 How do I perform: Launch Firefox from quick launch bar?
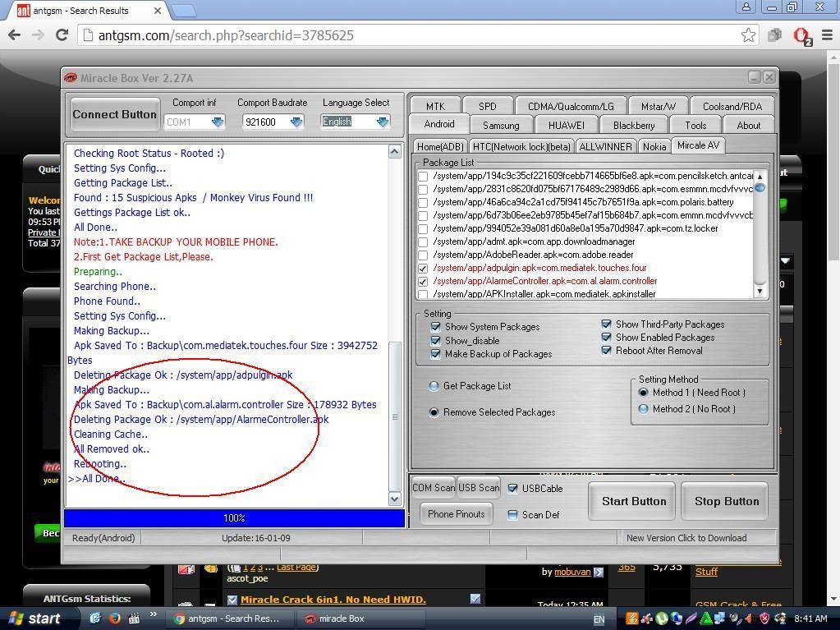(115, 619)
